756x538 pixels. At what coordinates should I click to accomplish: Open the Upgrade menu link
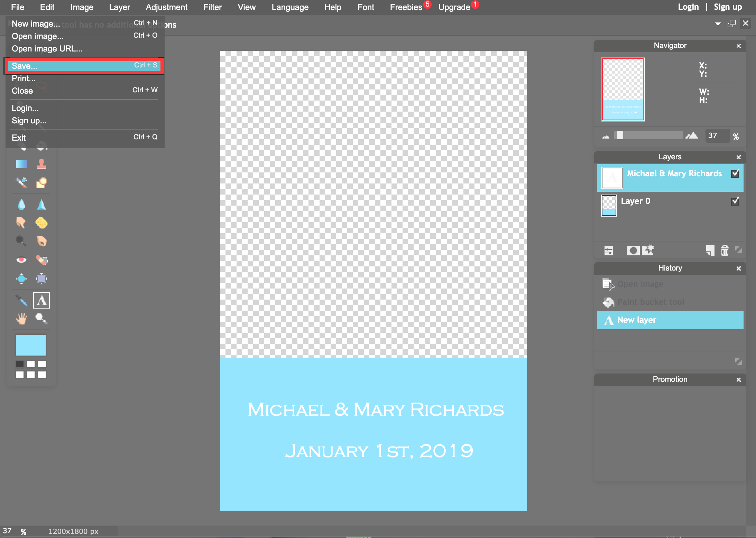(454, 7)
